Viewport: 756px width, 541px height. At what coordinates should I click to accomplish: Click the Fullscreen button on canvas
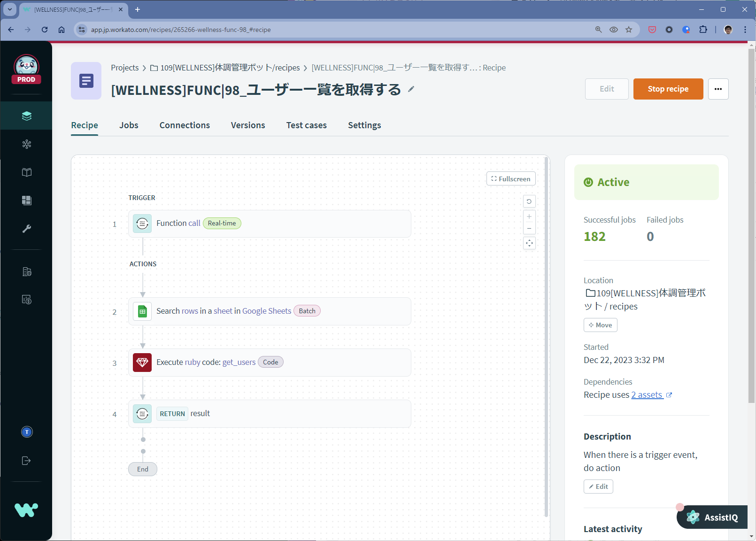pos(511,179)
